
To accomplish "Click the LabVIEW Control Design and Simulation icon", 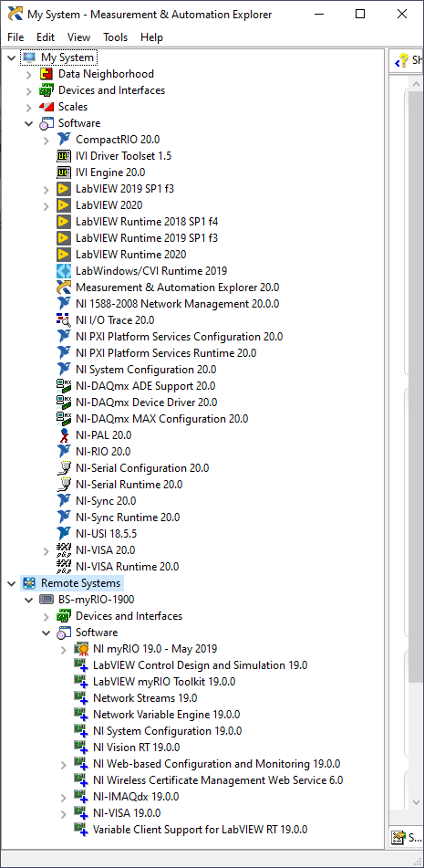I will point(82,664).
